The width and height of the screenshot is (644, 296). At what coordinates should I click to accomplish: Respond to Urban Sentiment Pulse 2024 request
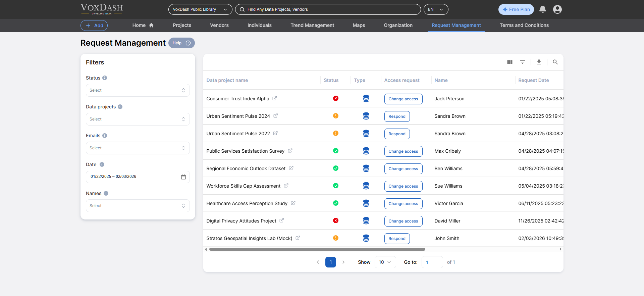[397, 116]
